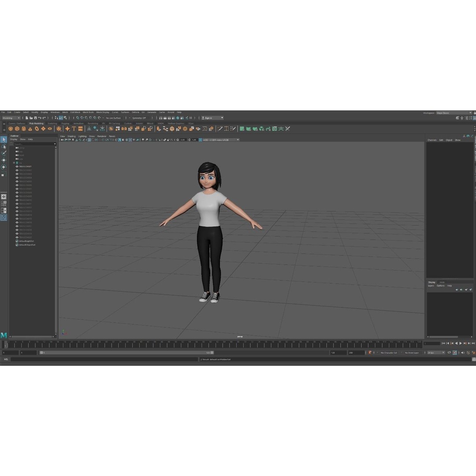
Task: Enable snap to grid magnet
Action: click(78, 118)
